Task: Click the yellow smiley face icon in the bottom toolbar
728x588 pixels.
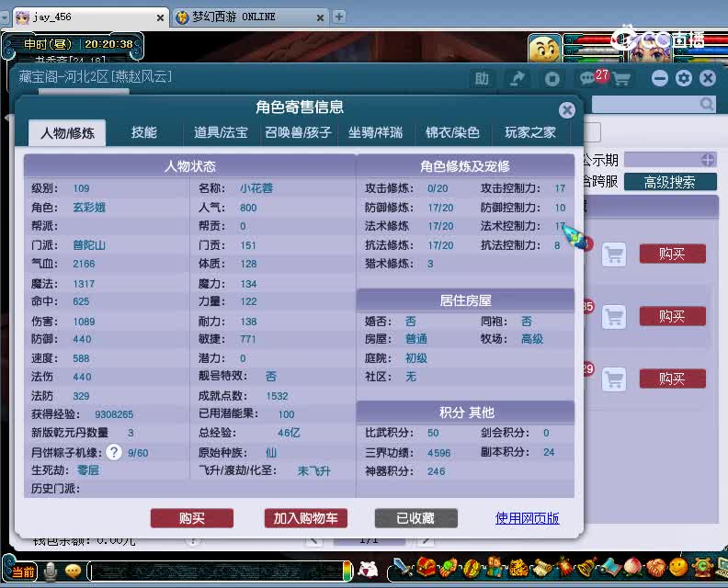Action: (677, 567)
